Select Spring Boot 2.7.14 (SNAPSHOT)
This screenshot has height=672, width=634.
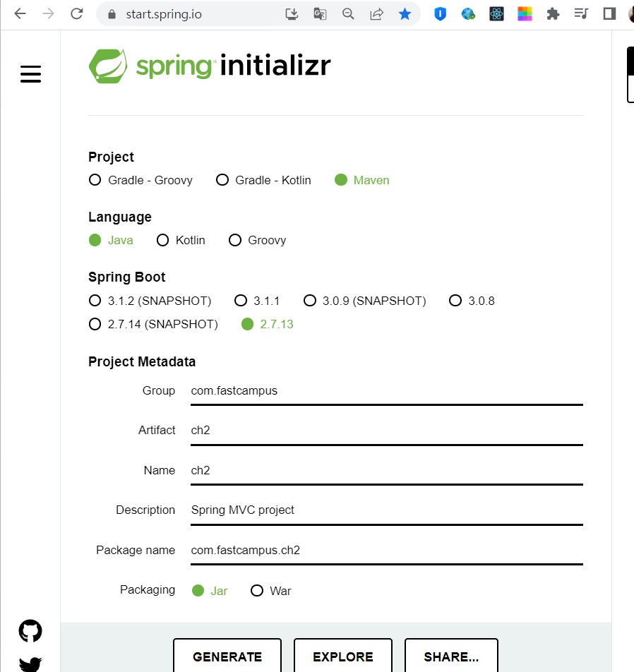coord(153,324)
